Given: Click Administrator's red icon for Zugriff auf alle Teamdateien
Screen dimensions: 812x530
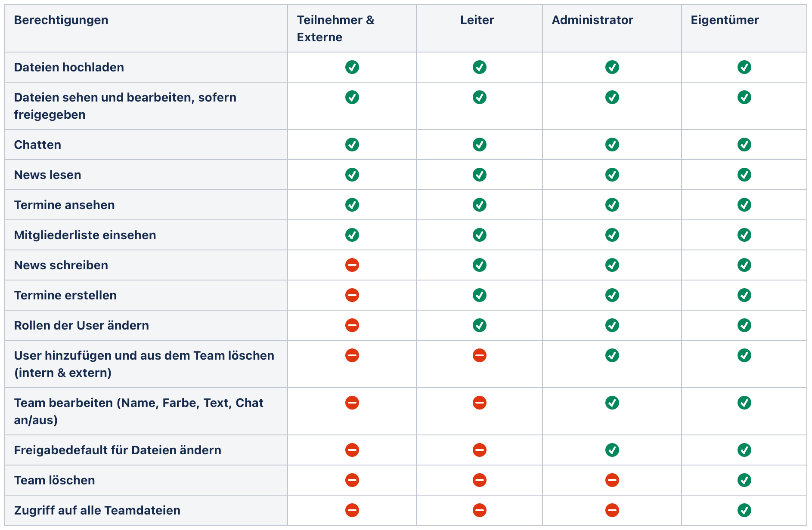Looking at the screenshot, I should coord(612,510).
